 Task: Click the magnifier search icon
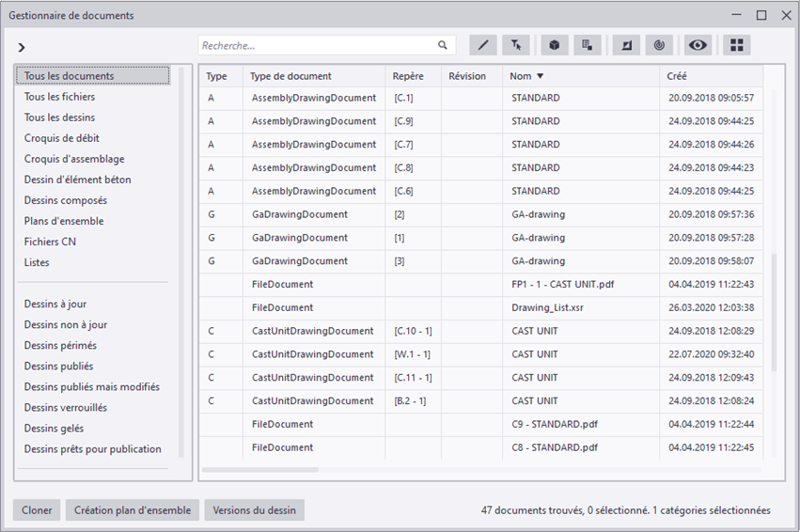[x=443, y=45]
